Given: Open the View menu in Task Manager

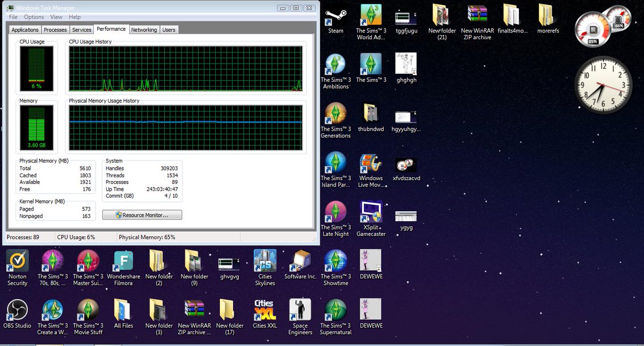Looking at the screenshot, I should click(56, 17).
